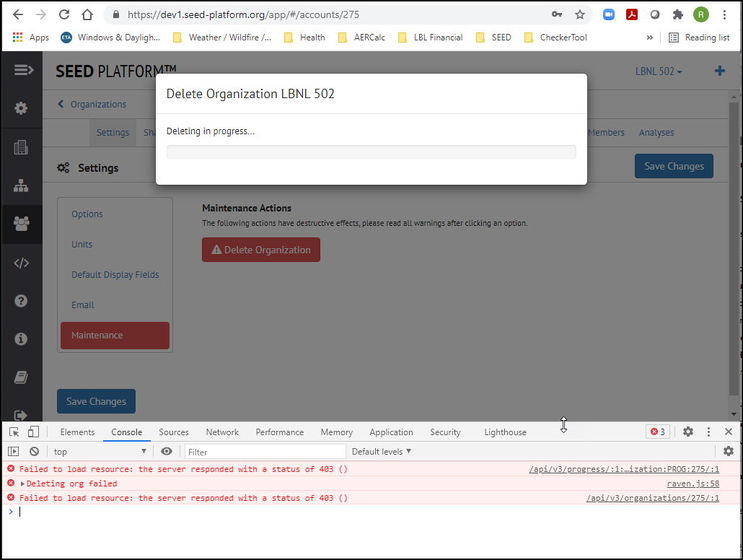This screenshot has height=560, width=743.
Task: Open the SEED sidebar hamburger menu
Action: (x=22, y=69)
